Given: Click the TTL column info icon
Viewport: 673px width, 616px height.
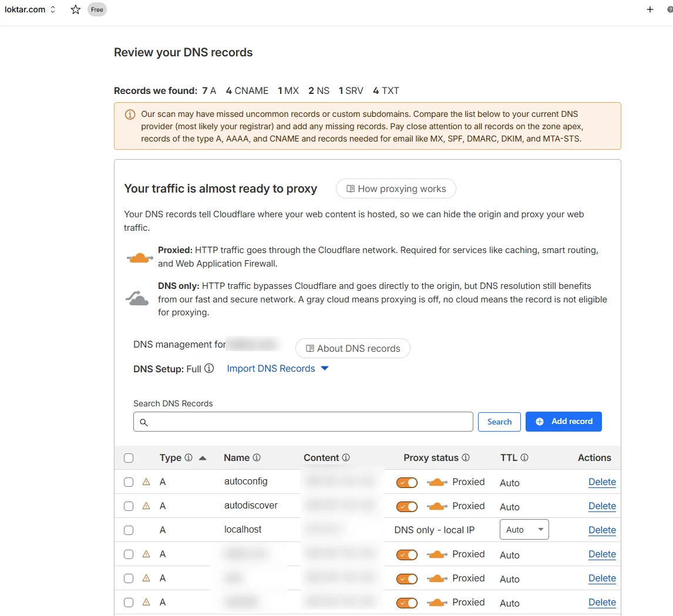Looking at the screenshot, I should [x=524, y=458].
